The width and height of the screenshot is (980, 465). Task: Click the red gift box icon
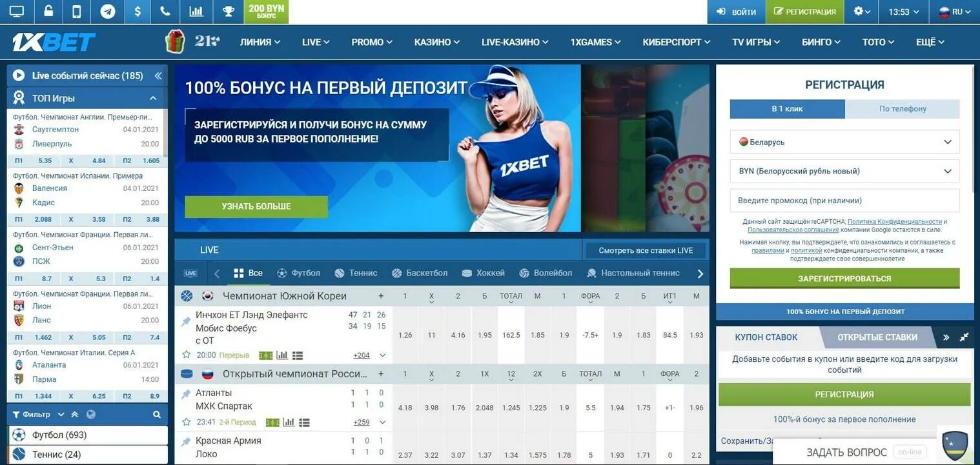[x=175, y=42]
